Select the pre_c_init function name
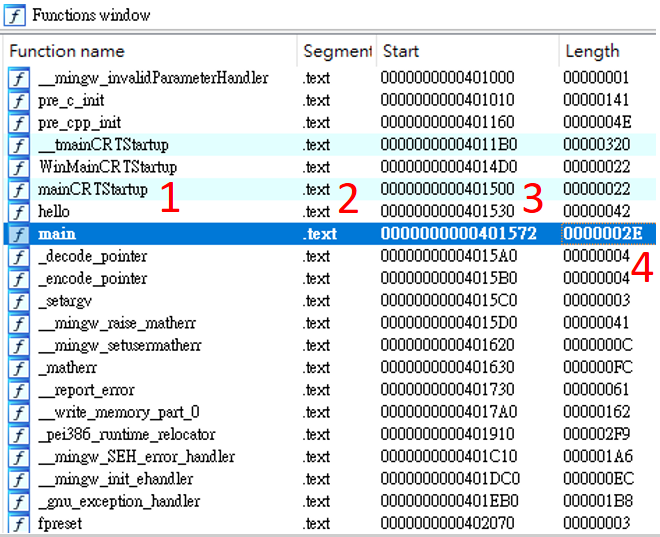This screenshot has width=660, height=537. pyautogui.click(x=71, y=101)
